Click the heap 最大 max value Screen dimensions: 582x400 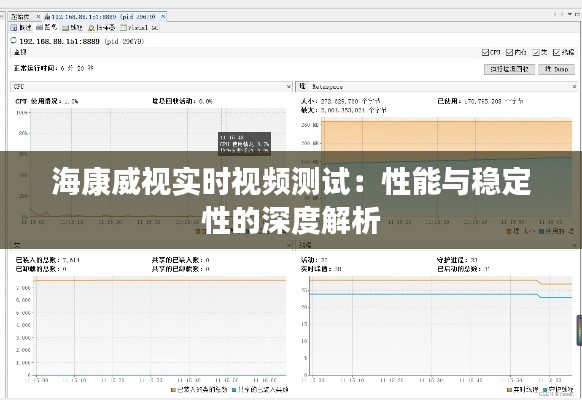coord(354,110)
